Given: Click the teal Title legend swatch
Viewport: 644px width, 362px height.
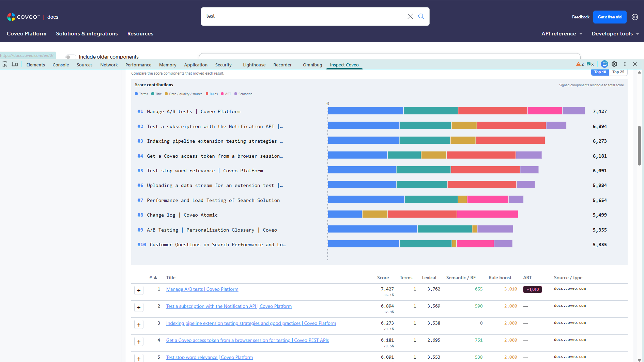Looking at the screenshot, I should coord(153,94).
